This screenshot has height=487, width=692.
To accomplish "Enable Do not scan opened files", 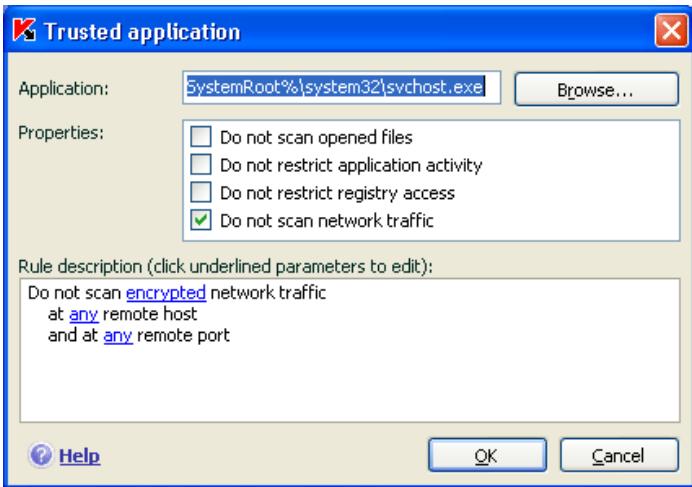I will pyautogui.click(x=201, y=136).
